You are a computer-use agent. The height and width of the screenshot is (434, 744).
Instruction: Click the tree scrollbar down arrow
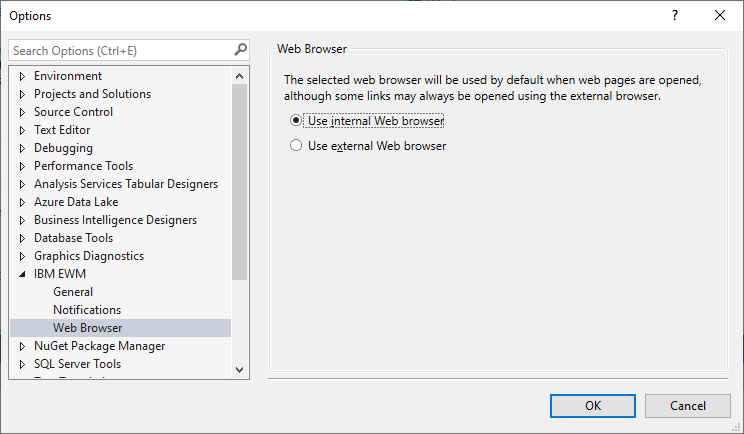240,369
